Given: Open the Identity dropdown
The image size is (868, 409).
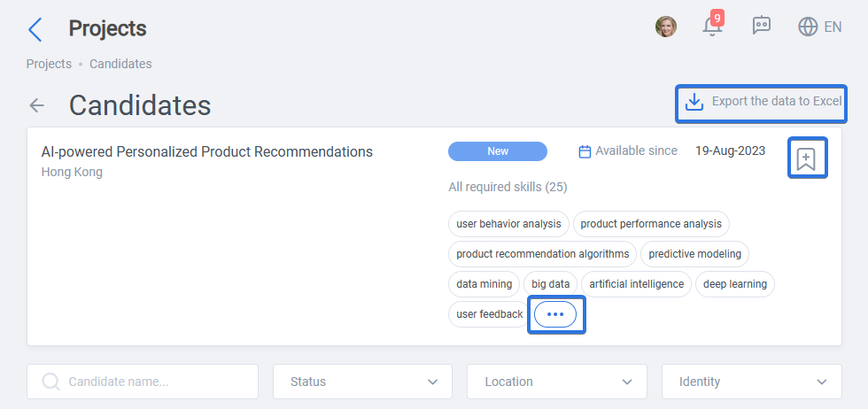Looking at the screenshot, I should pos(752,382).
